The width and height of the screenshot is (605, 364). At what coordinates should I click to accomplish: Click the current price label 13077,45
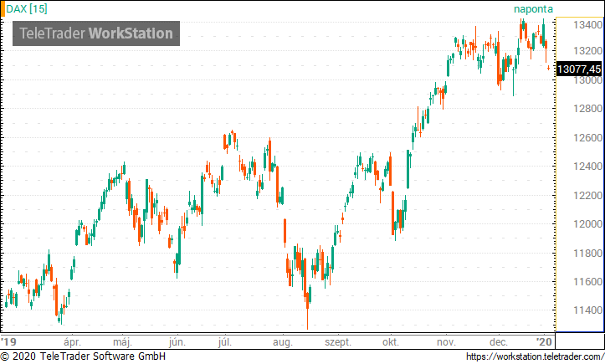[x=579, y=69]
